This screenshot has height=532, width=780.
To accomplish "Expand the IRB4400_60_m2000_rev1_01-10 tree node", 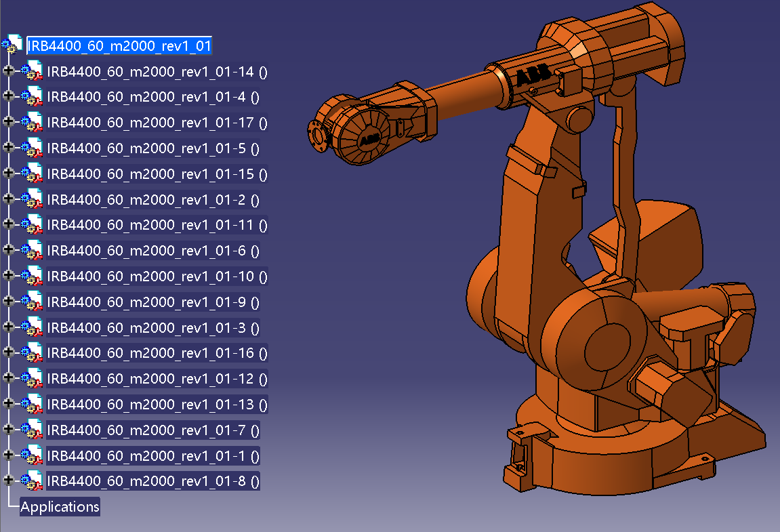I will [8, 276].
